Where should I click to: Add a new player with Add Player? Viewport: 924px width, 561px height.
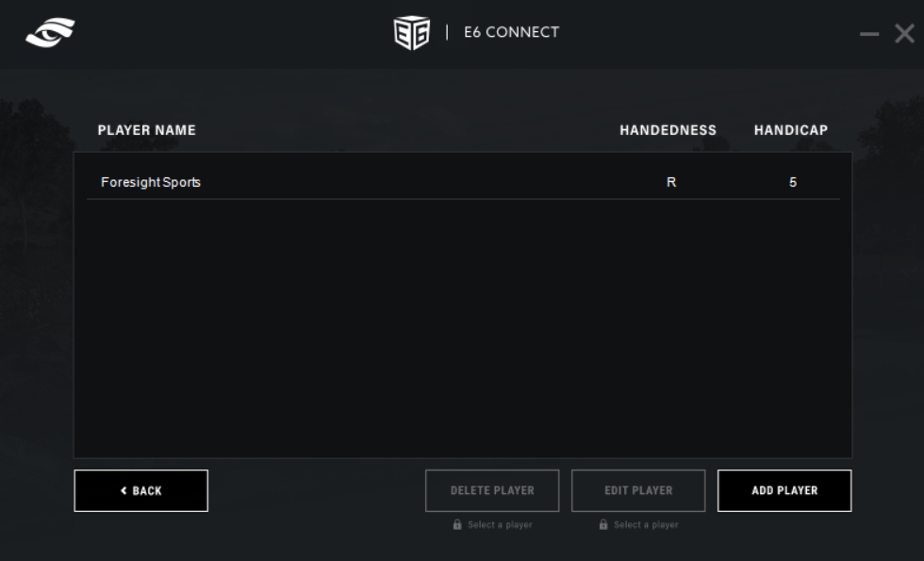click(784, 490)
